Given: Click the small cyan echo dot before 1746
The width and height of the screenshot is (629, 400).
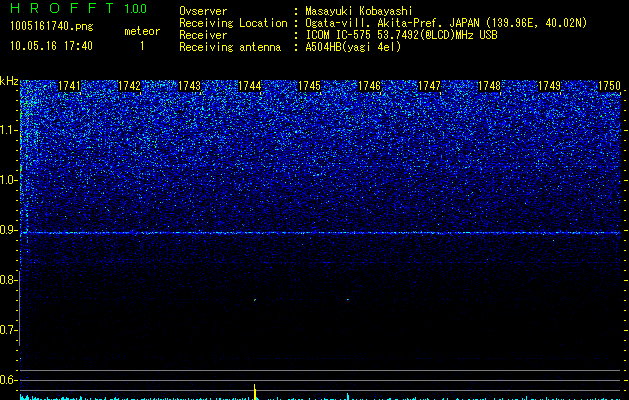Looking at the screenshot, I should tap(347, 299).
